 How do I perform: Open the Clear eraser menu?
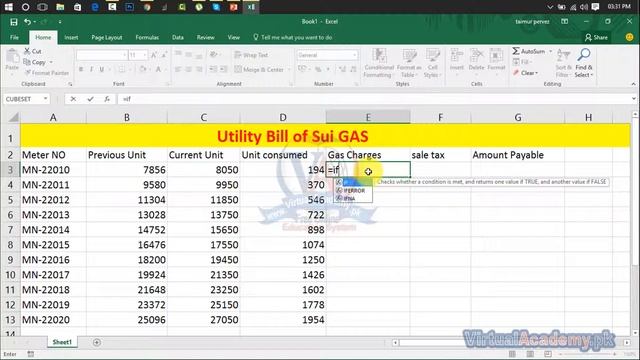[525, 73]
